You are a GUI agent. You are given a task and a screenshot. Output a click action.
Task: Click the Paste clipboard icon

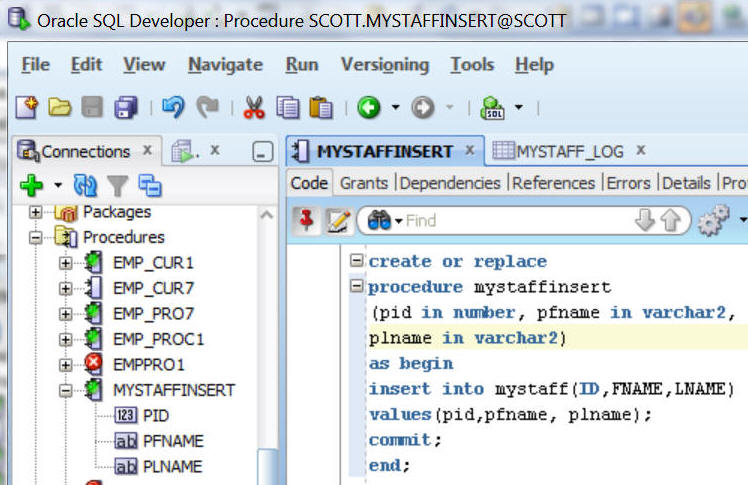(x=321, y=107)
